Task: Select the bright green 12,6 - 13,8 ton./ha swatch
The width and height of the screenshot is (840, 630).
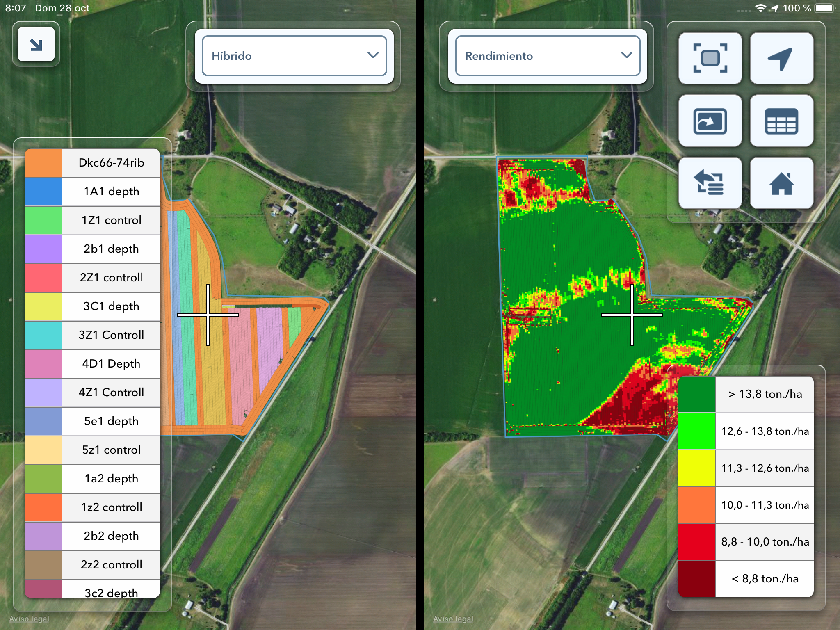Action: click(697, 431)
